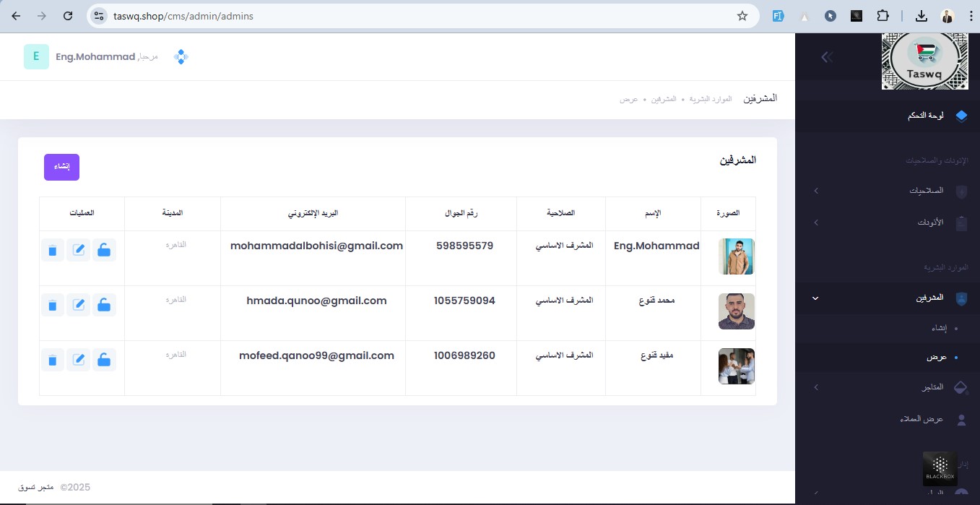980x505 pixels.
Task: Edit the hmada.qunoo@gmail.com admin entry
Action: tap(78, 305)
